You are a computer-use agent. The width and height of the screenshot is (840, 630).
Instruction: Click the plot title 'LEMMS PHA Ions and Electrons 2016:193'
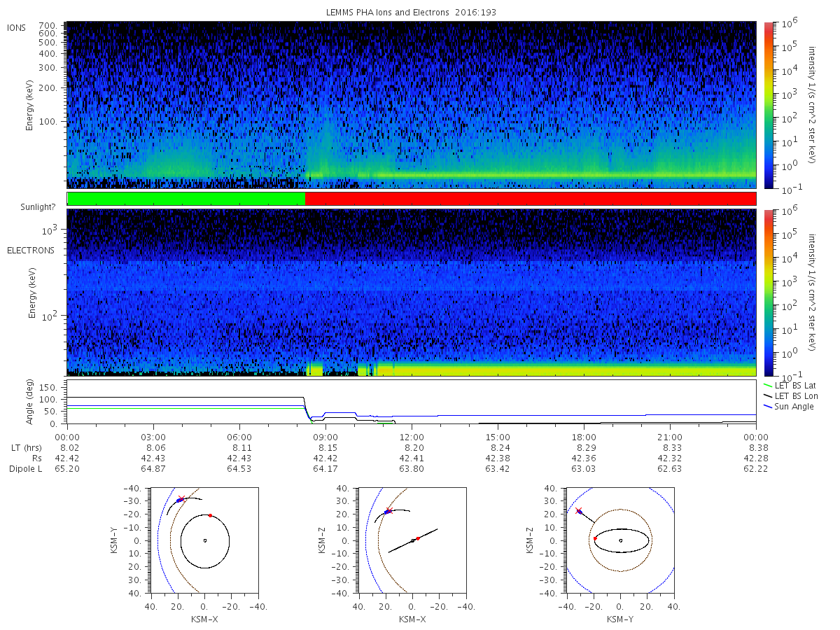tap(412, 12)
